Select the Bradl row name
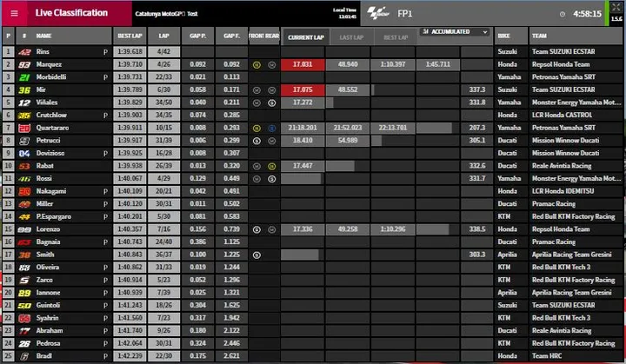 click(x=44, y=356)
